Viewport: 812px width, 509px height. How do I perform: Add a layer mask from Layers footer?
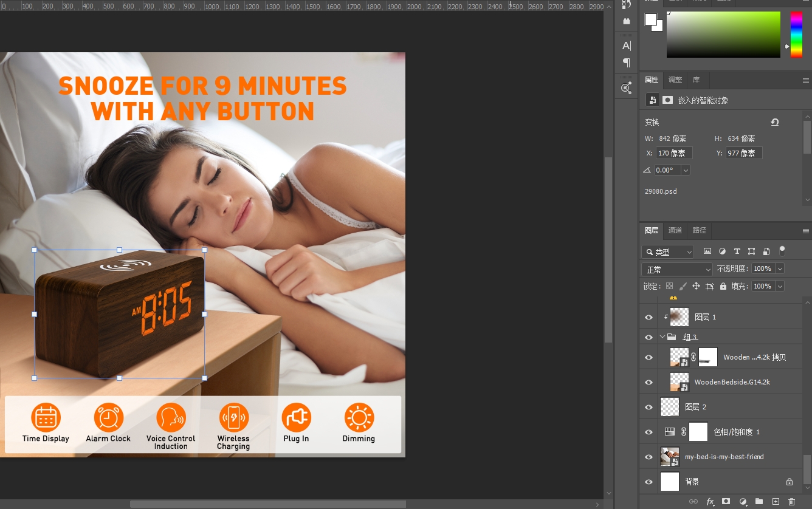point(726,502)
